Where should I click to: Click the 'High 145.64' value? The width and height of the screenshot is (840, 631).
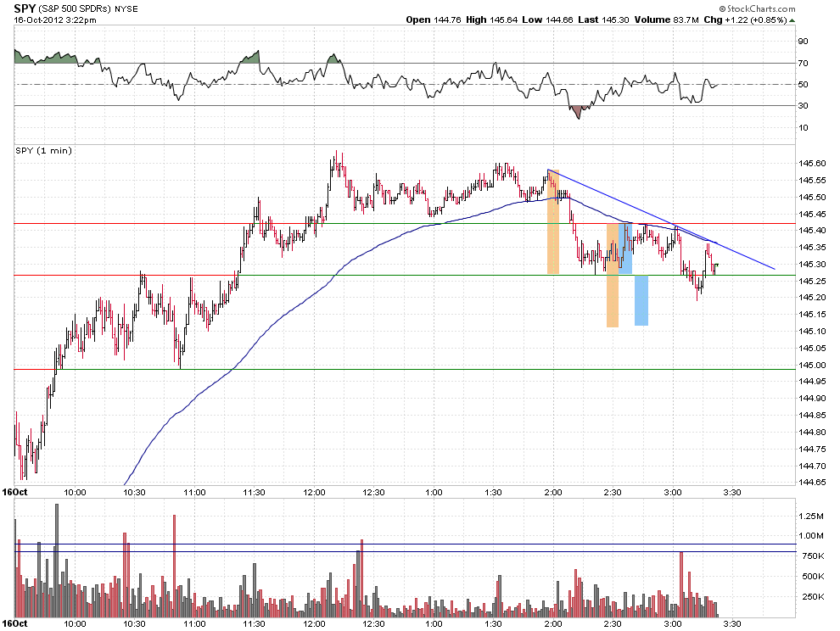click(x=492, y=20)
